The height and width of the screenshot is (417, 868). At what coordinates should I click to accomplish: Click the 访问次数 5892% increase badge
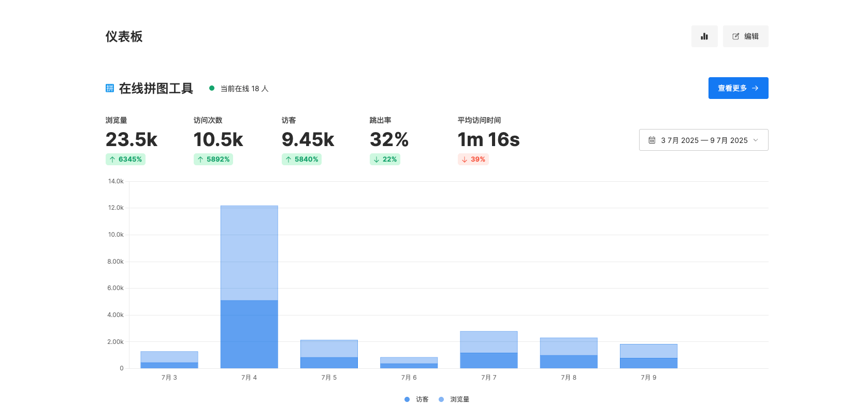point(213,160)
